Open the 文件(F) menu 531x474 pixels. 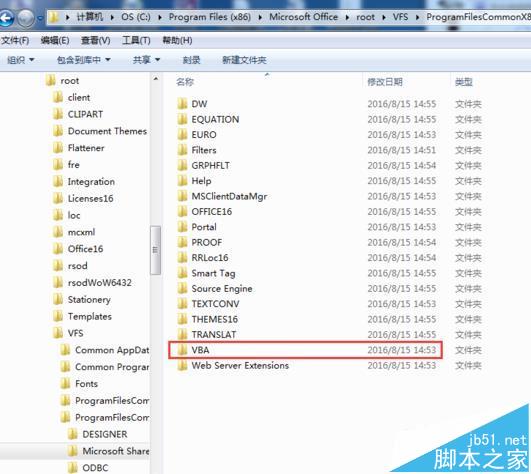pyautogui.click(x=15, y=40)
